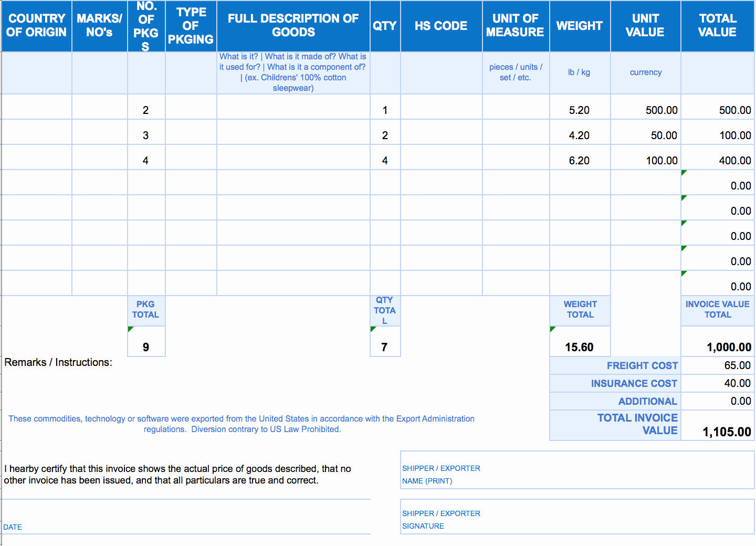Select the 'pieces / units / set / etc.' cell
The height and width of the screenshot is (546, 756).
tap(516, 72)
